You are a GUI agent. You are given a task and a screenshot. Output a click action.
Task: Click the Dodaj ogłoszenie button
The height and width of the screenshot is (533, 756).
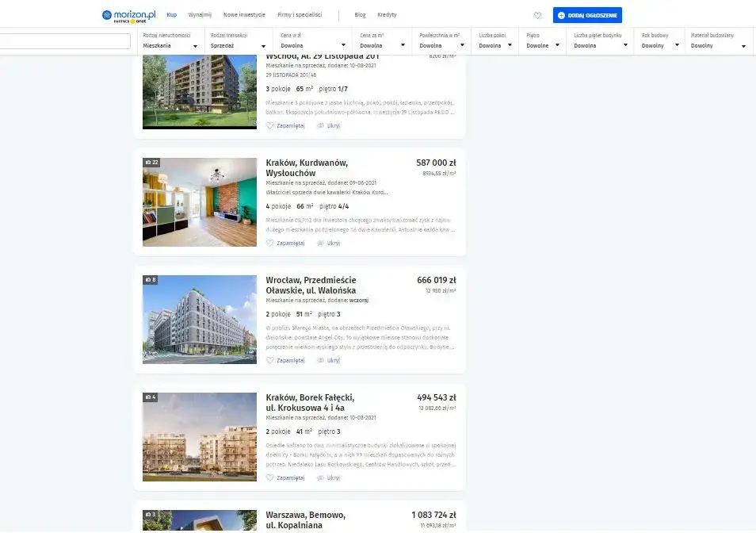point(587,15)
